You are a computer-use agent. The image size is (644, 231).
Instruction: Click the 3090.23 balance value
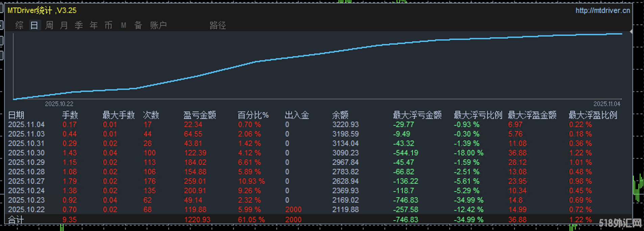click(x=345, y=153)
